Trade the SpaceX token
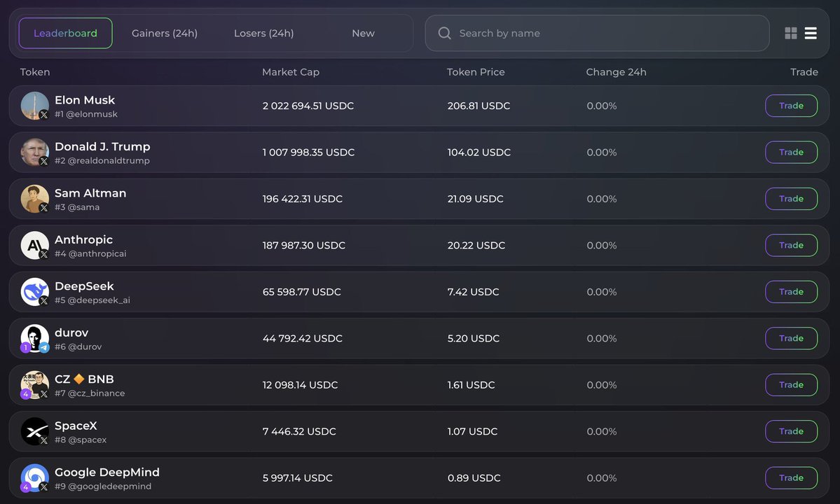This screenshot has width=840, height=504. click(791, 431)
